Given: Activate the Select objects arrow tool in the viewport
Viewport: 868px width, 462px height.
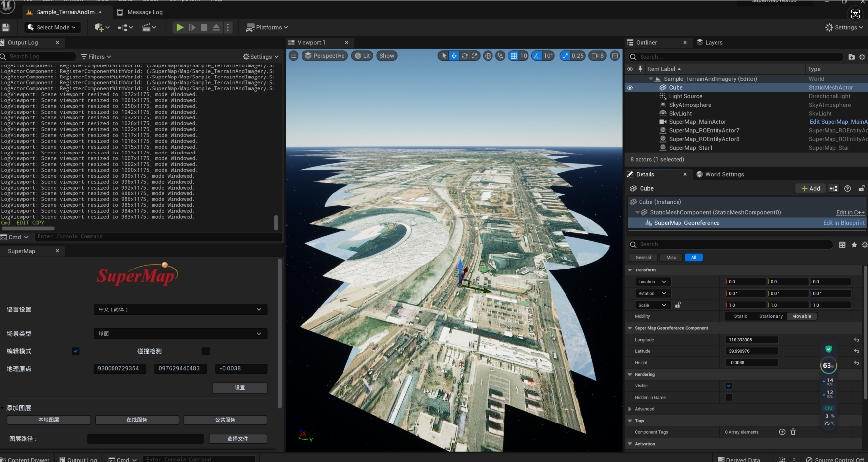Looking at the screenshot, I should tap(444, 56).
